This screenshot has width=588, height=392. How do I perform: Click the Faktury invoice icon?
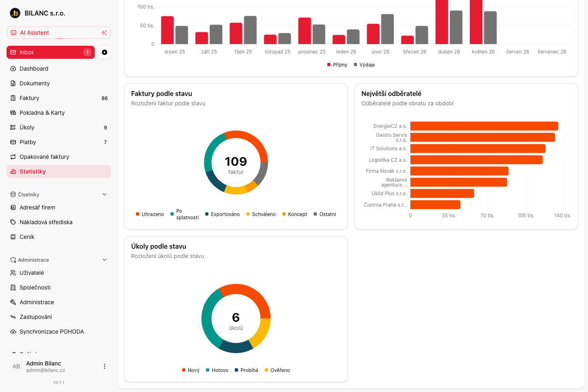point(13,98)
